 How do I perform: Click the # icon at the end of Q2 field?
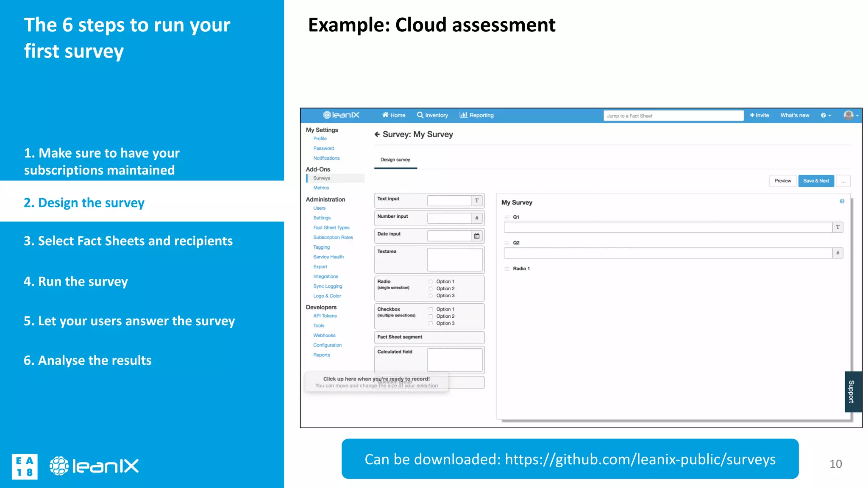[x=838, y=253]
